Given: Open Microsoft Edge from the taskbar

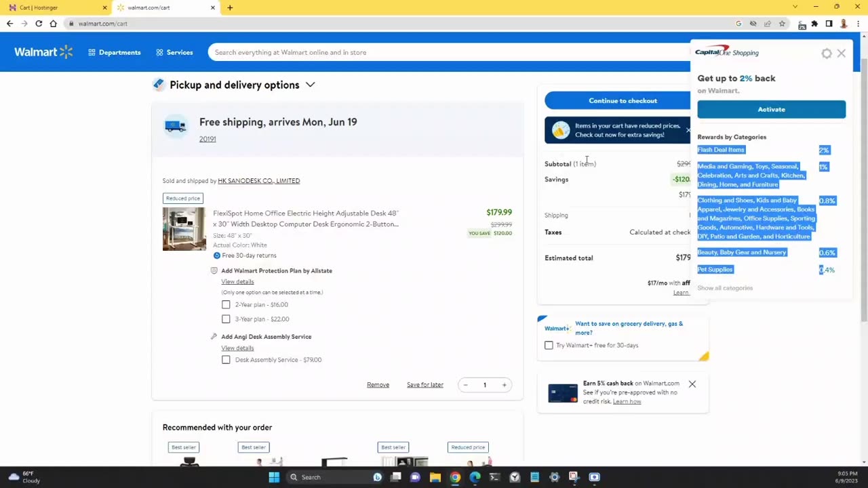Looking at the screenshot, I should click(x=475, y=477).
